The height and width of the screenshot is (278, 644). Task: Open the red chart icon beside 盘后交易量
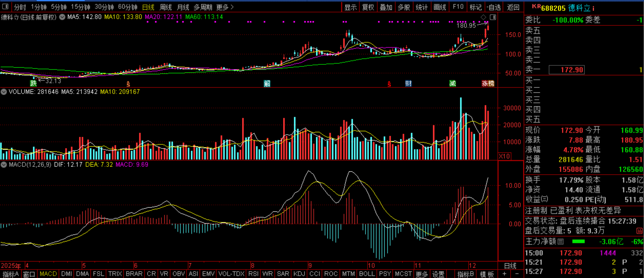click(x=639, y=231)
